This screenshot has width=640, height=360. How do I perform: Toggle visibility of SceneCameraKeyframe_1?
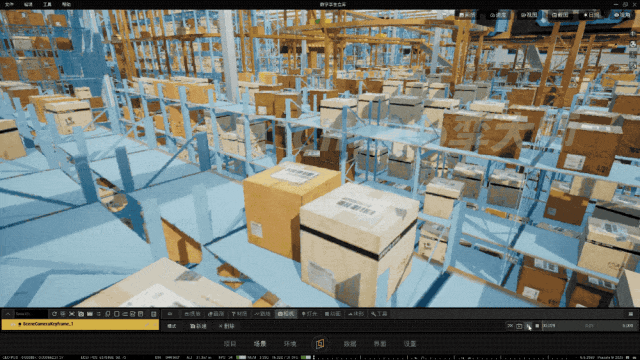click(13, 324)
